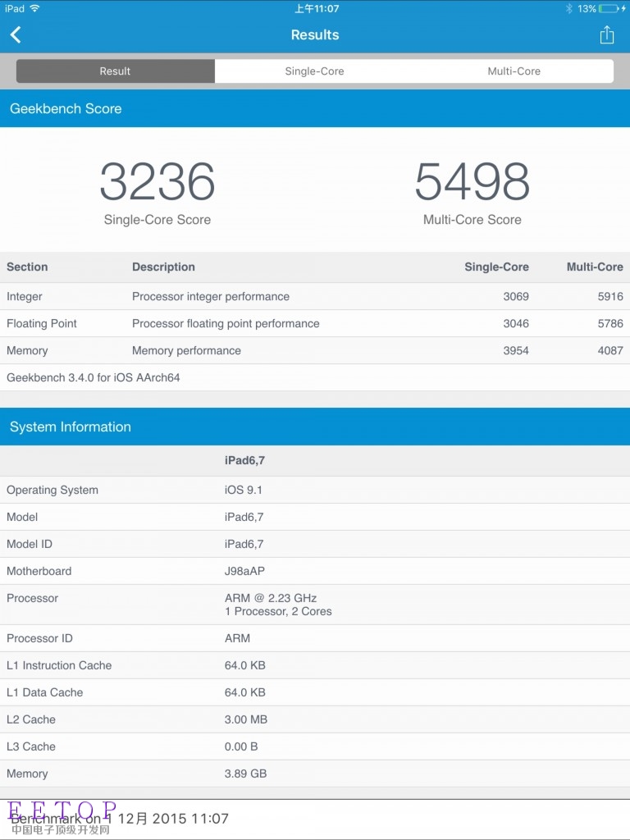Image resolution: width=630 pixels, height=840 pixels.
Task: Open the share icon in header
Action: 606,34
